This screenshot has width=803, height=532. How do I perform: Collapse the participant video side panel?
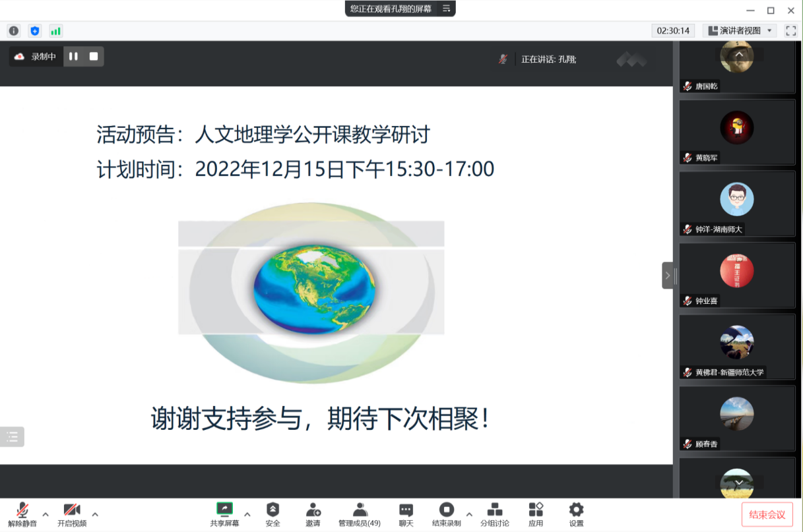[x=667, y=276]
